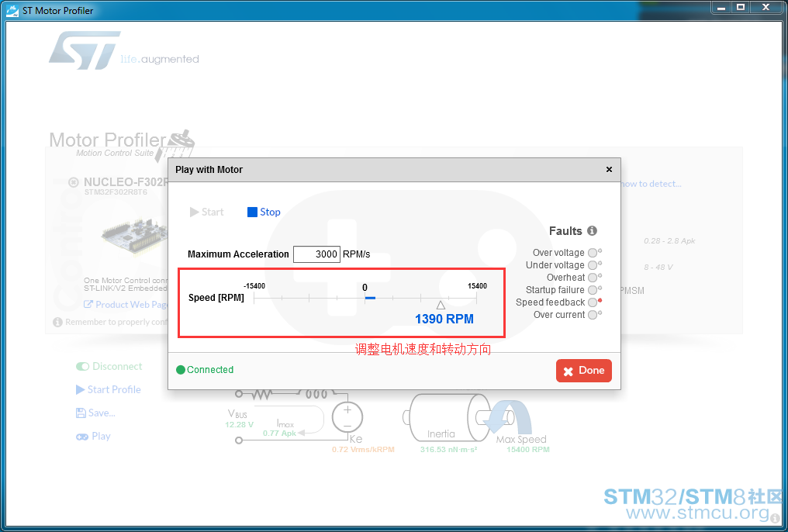Click the ST logo in main window
788x532 pixels.
(85, 50)
